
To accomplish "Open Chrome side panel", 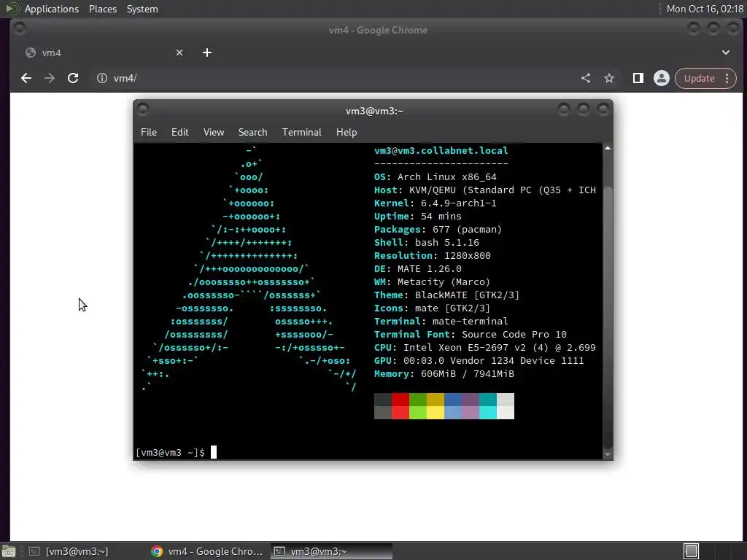I will point(638,78).
